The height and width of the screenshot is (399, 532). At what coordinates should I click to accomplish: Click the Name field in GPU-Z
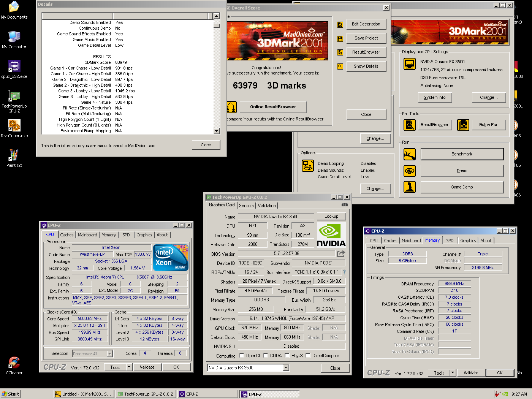[x=276, y=217]
